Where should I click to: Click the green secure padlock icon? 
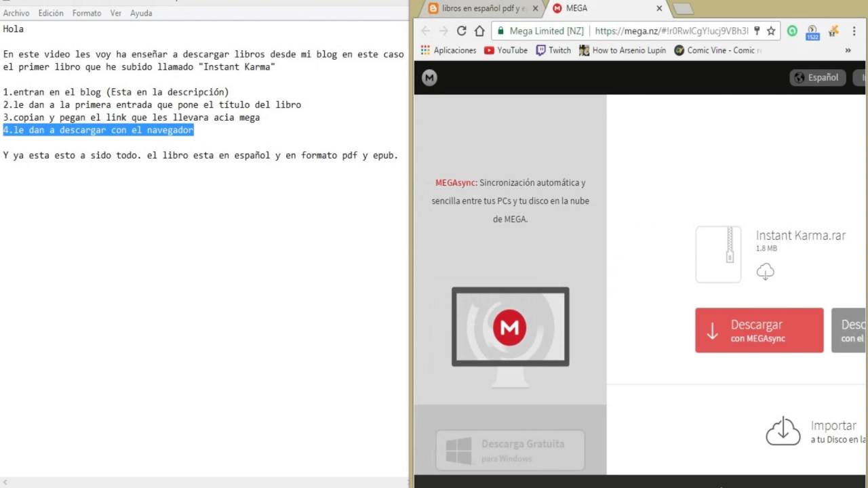pyautogui.click(x=500, y=31)
